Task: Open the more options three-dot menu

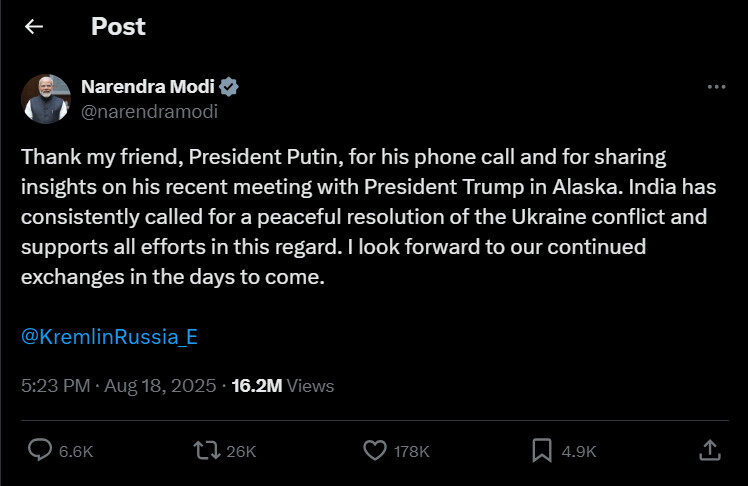Action: (716, 87)
